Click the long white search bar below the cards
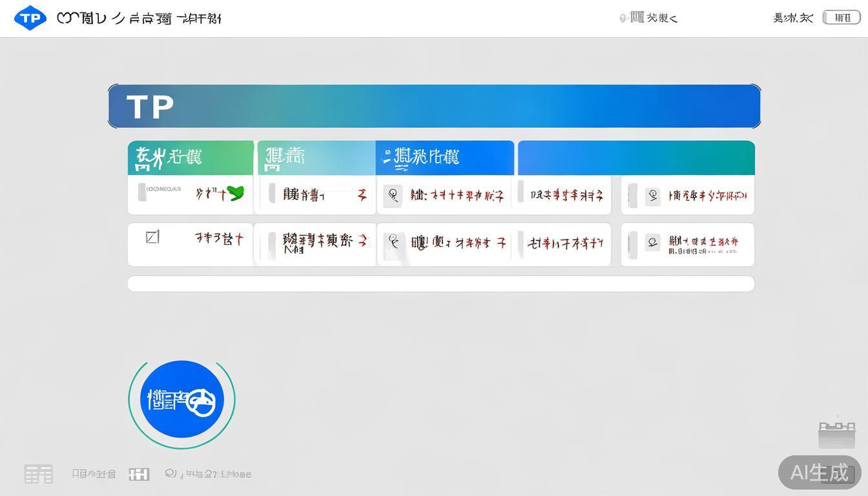The width and height of the screenshot is (868, 496). (x=441, y=283)
